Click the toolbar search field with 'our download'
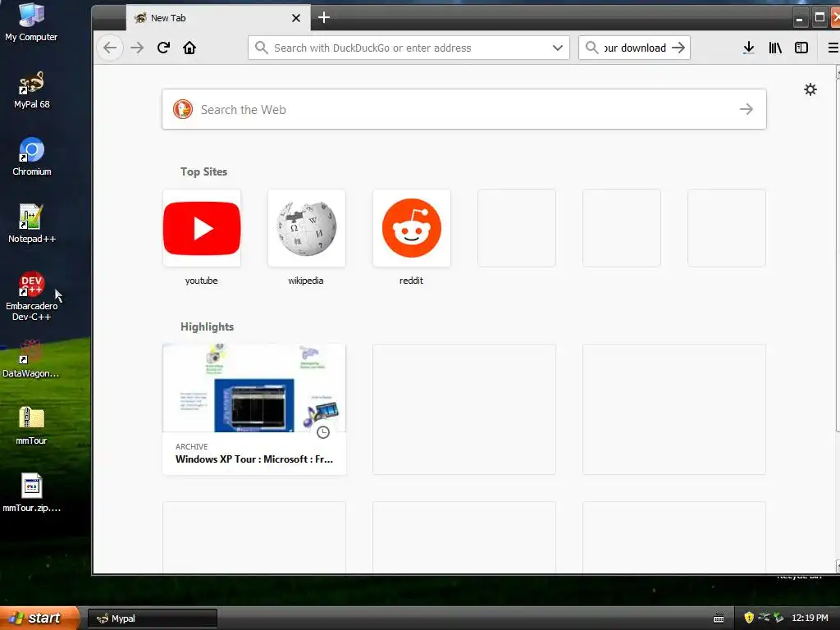This screenshot has width=840, height=630. click(634, 48)
